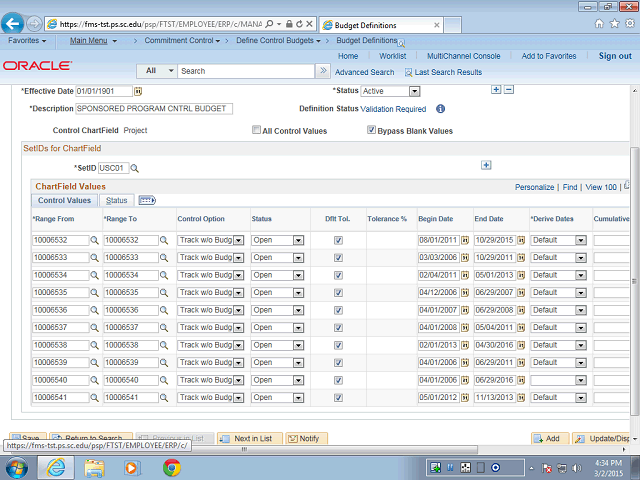
Task: Click the Personalize link
Action: click(x=534, y=187)
